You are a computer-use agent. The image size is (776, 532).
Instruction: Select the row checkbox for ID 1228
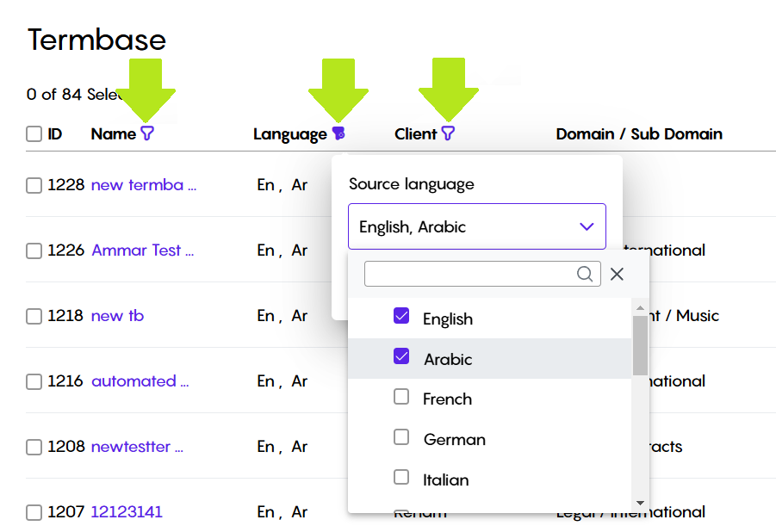34,185
